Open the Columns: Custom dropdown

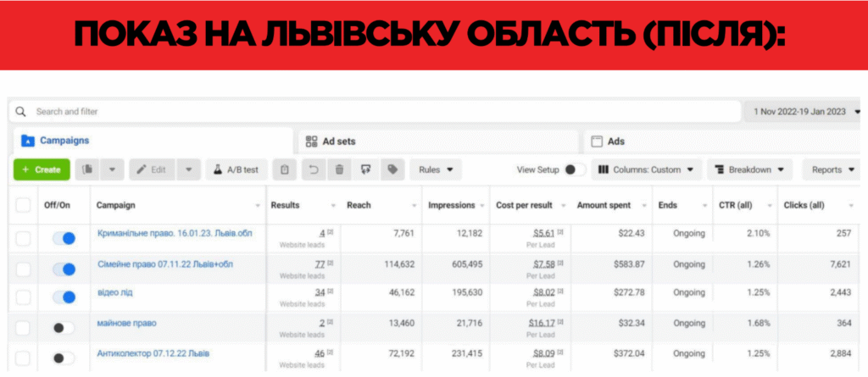point(647,170)
